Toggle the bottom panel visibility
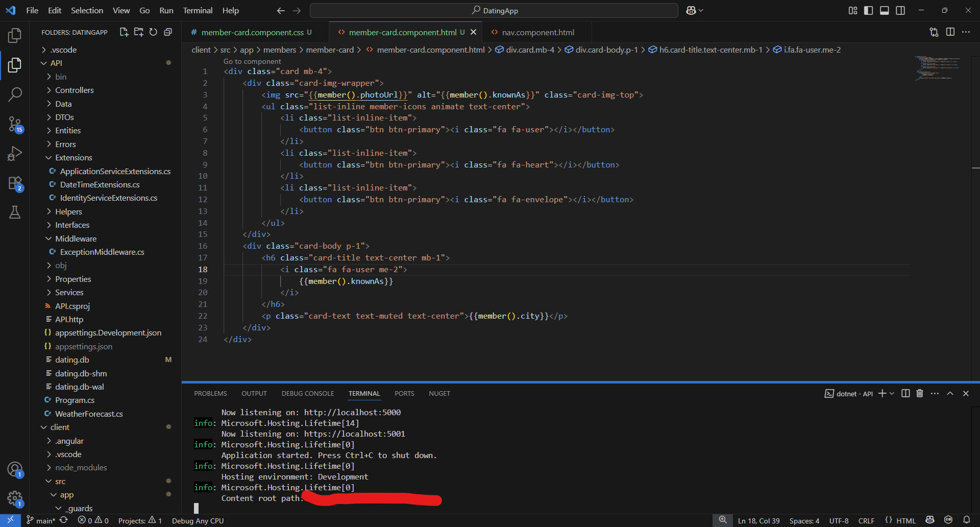 (885, 11)
